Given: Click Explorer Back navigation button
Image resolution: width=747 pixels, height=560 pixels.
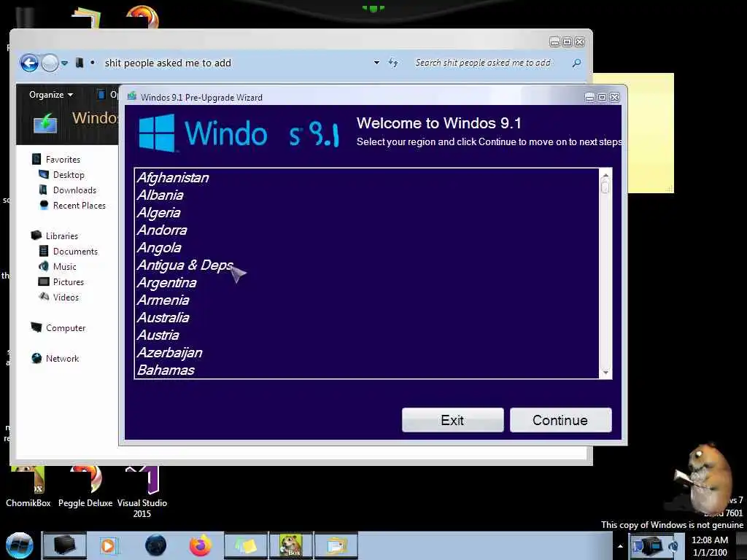Looking at the screenshot, I should [29, 63].
